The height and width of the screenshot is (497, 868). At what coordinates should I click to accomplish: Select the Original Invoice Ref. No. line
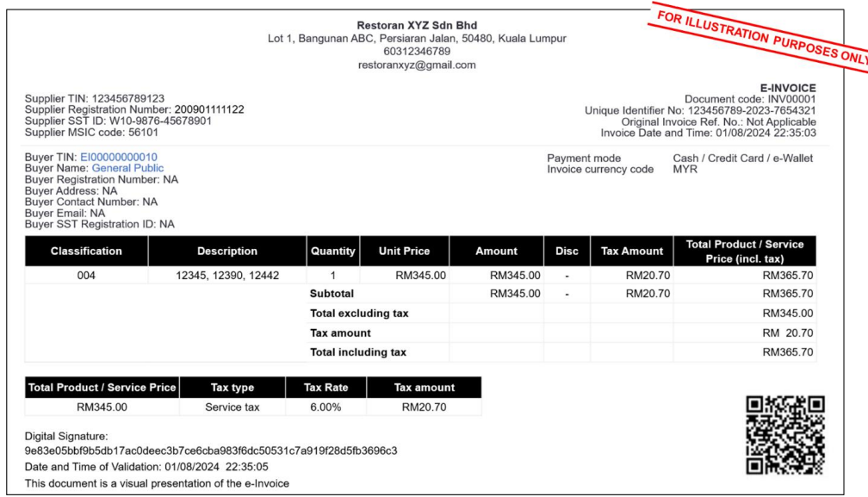coord(718,121)
